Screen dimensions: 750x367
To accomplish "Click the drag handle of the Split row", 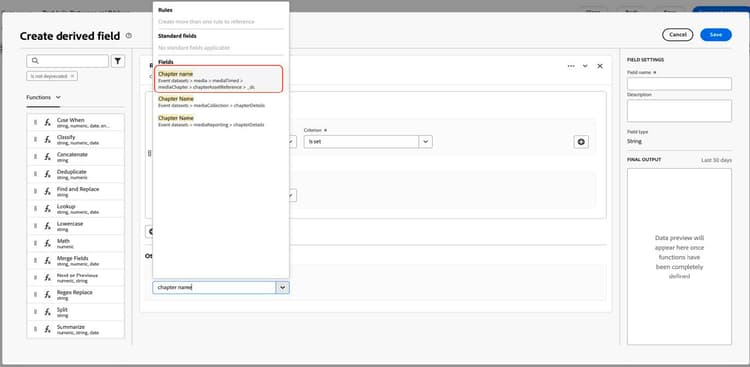I will click(35, 311).
